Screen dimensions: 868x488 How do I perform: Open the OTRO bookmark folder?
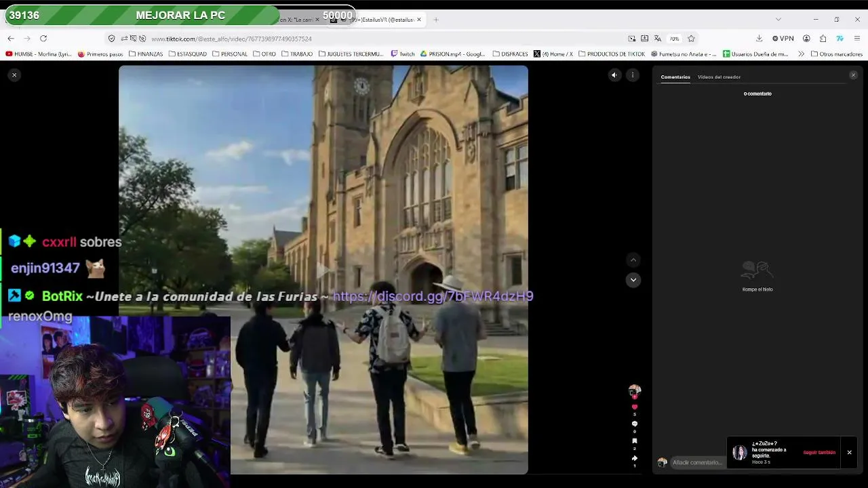264,54
